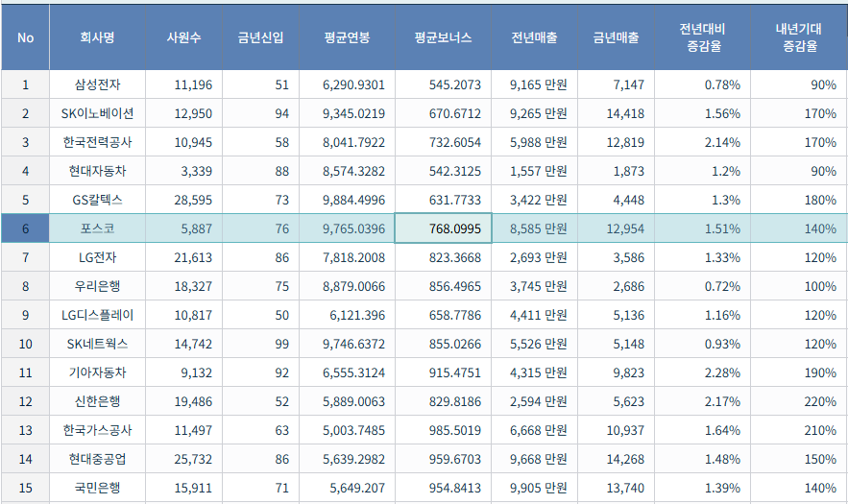Image resolution: width=848 pixels, height=504 pixels.
Task: Select the 한국가스공사 cell
Action: (97, 430)
